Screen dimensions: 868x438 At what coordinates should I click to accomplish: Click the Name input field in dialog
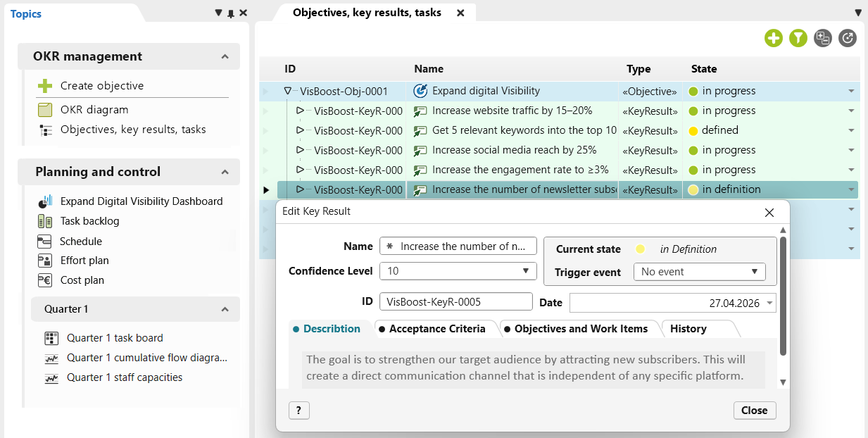[458, 246]
